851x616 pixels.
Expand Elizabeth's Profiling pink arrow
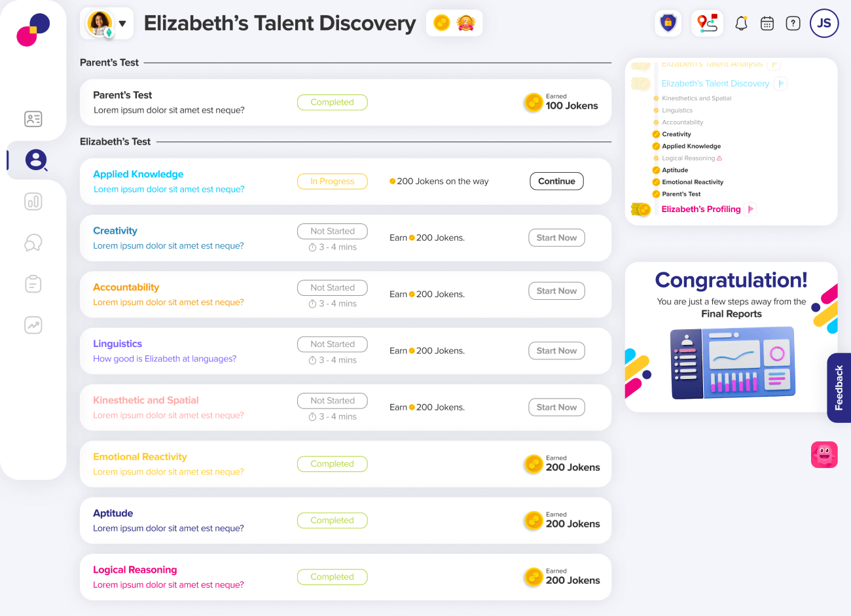(750, 209)
